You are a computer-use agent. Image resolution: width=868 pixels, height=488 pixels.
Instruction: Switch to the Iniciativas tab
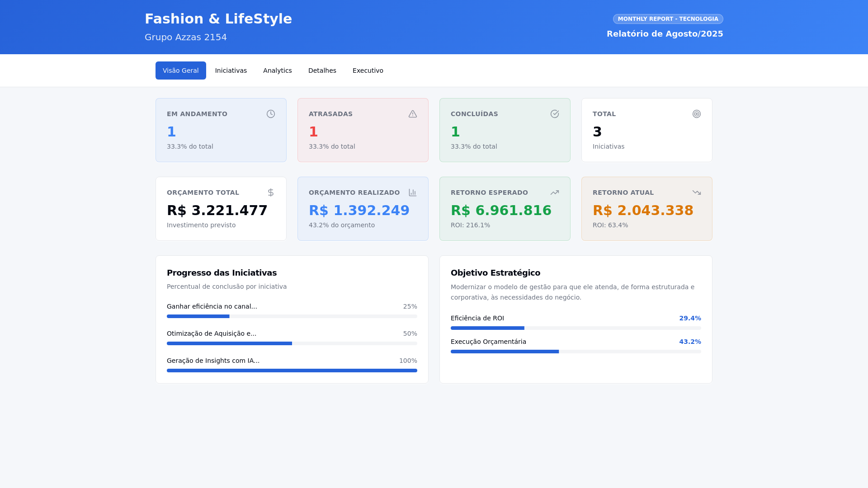click(231, 70)
